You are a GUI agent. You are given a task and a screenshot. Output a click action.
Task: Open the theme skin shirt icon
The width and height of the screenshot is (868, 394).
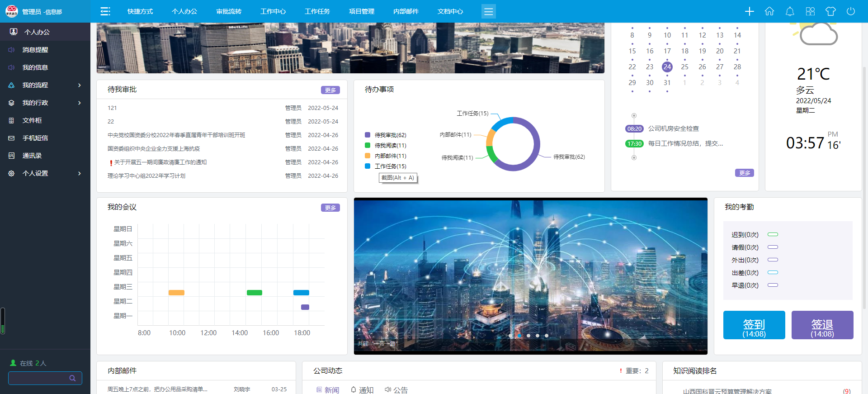(830, 11)
